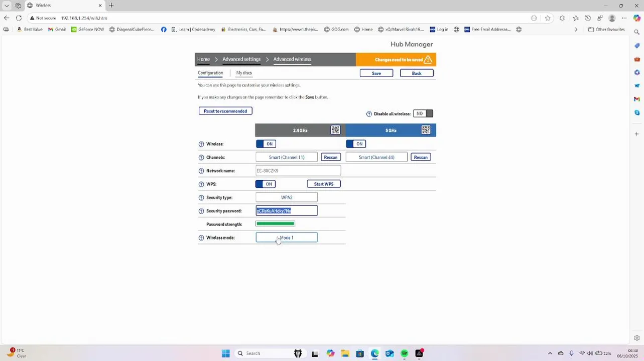Open Outlook from taskbar
Image resolution: width=644 pixels, height=361 pixels.
click(390, 353)
